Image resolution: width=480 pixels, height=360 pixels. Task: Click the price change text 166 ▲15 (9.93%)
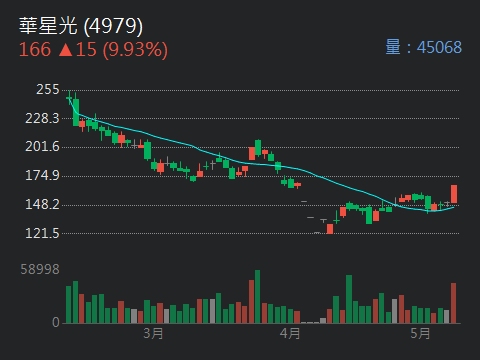[x=93, y=50]
